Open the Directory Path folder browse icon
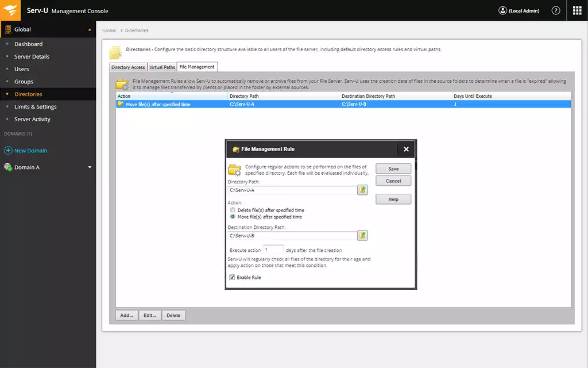Viewport: 588px width, 368px height. pos(363,189)
